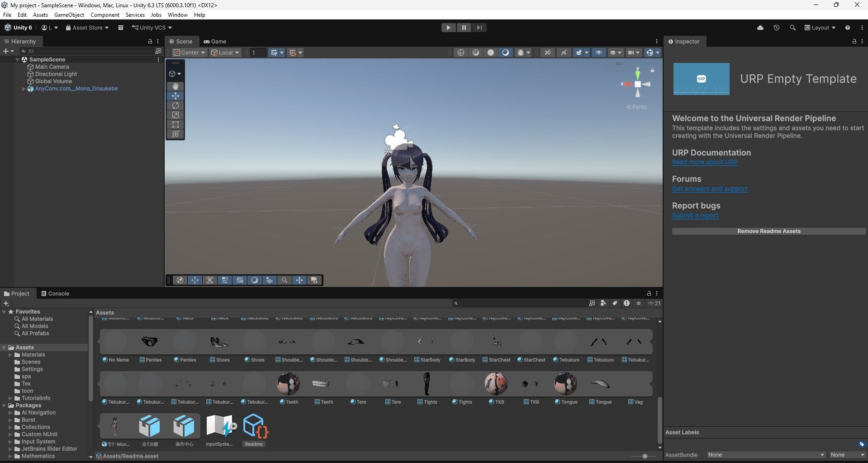Click the Unity 6 logo button
The height and width of the screenshot is (463, 868).
click(19, 28)
